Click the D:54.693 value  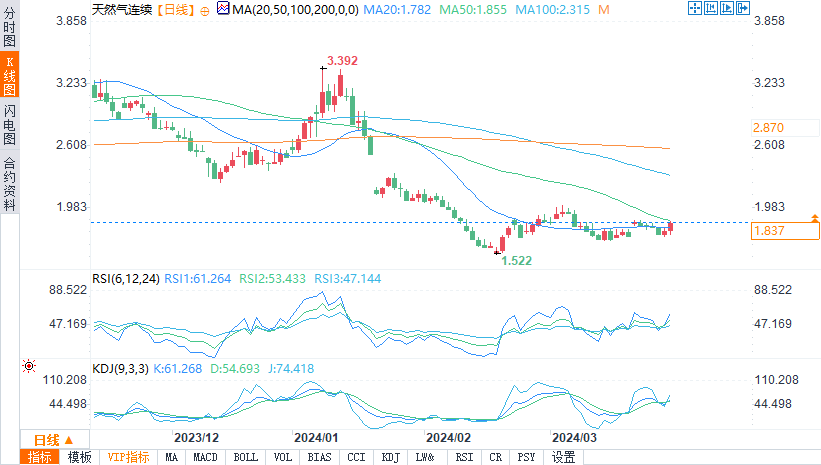pyautogui.click(x=235, y=369)
